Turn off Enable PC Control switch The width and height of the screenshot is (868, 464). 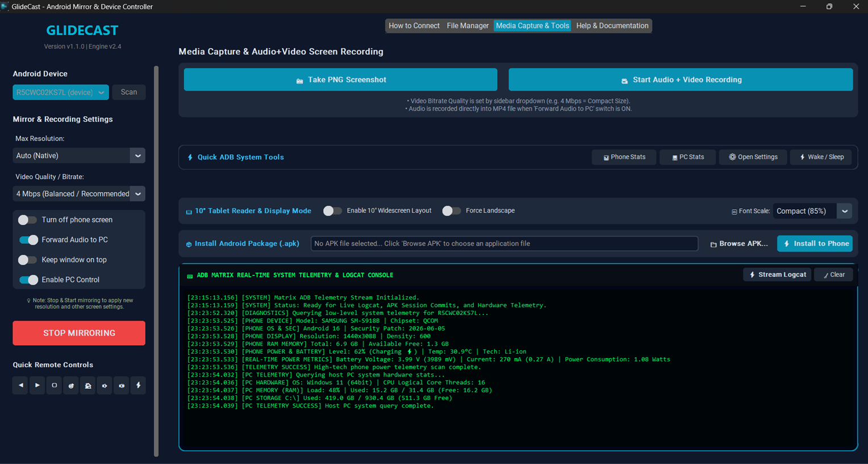point(28,280)
